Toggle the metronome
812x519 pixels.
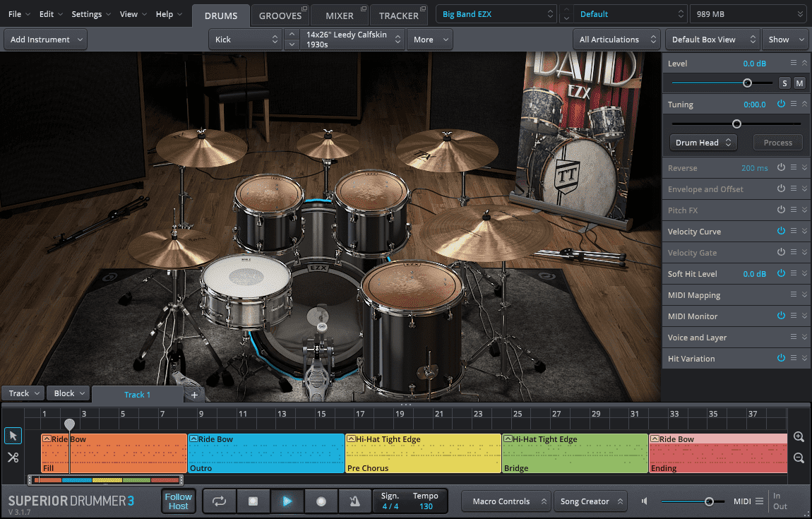[x=354, y=501]
